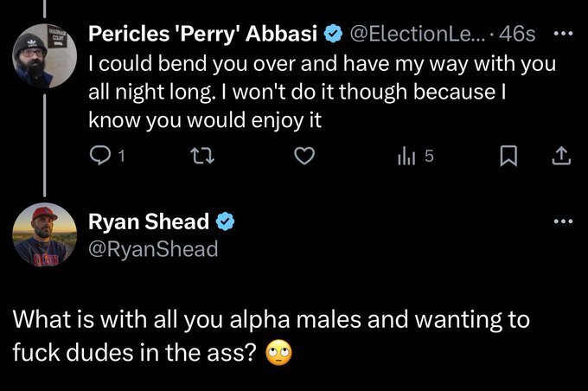The height and width of the screenshot is (391, 588).
Task: Share the Perry Abbasi tweet
Action: [x=561, y=157]
